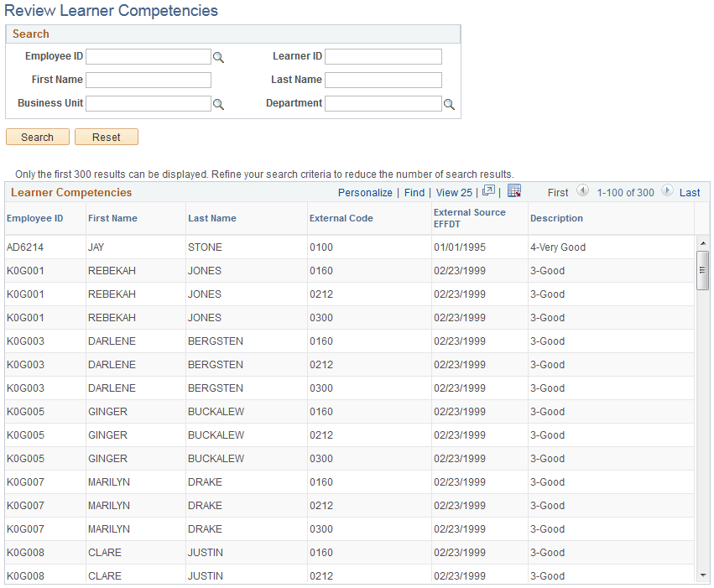Select 0300 code in REBEKAH JONES row

[x=321, y=318]
